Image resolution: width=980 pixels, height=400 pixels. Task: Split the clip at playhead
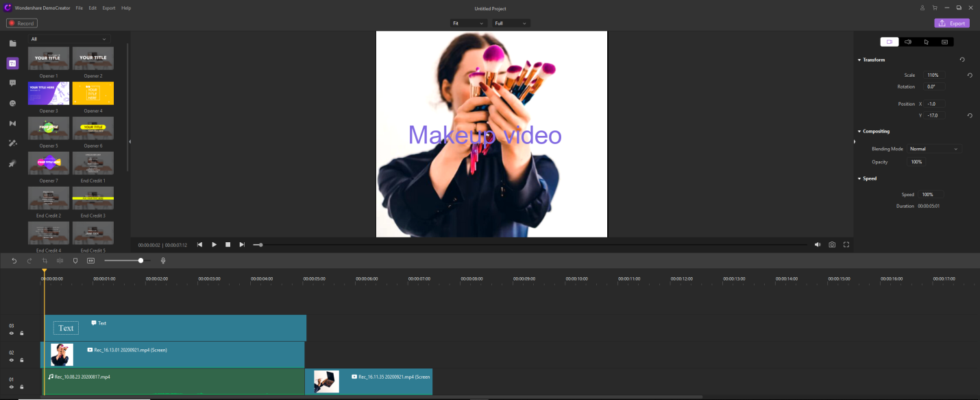pos(60,261)
